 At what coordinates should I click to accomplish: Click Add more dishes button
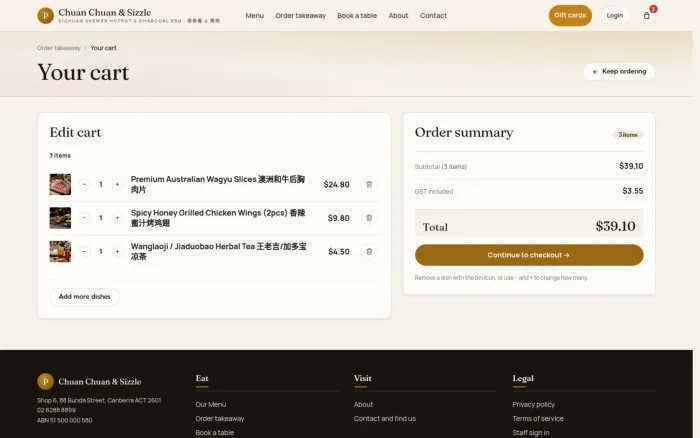coord(84,297)
